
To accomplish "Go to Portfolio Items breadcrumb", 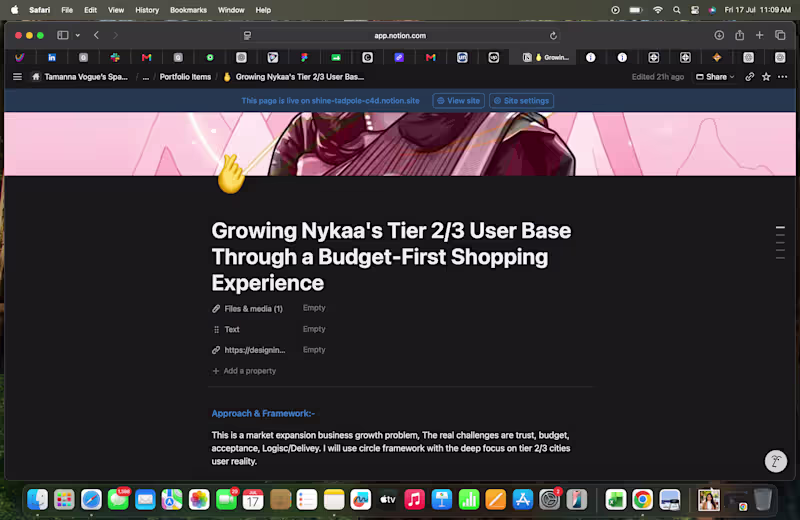I will [x=185, y=77].
